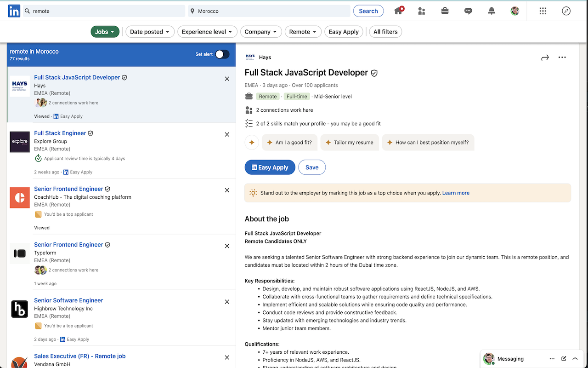Image resolution: width=588 pixels, height=368 pixels.
Task: Click the Full-time tag in job details
Action: click(297, 97)
